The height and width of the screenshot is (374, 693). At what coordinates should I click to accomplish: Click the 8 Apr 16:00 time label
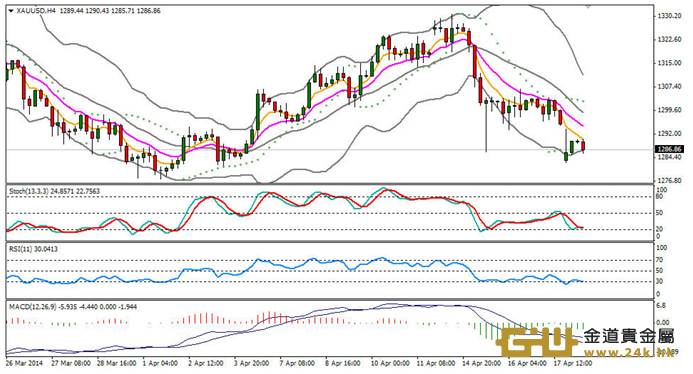(343, 363)
